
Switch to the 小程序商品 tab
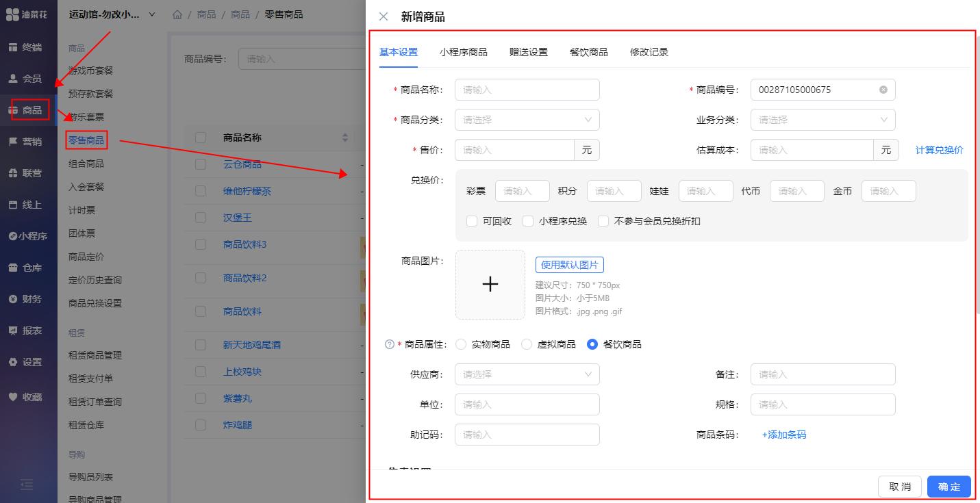(x=464, y=52)
